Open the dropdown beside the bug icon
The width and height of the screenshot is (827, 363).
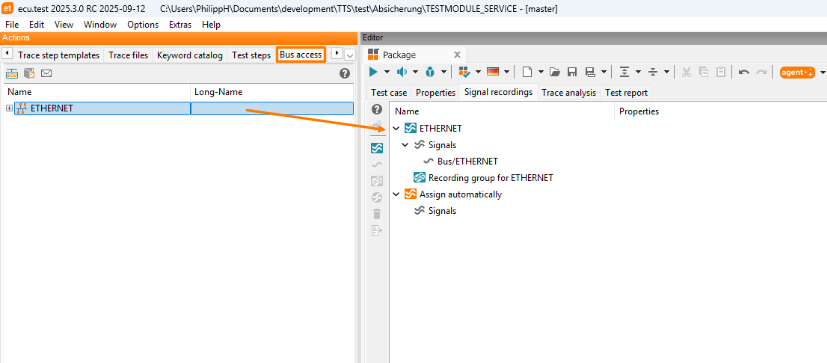pyautogui.click(x=444, y=72)
